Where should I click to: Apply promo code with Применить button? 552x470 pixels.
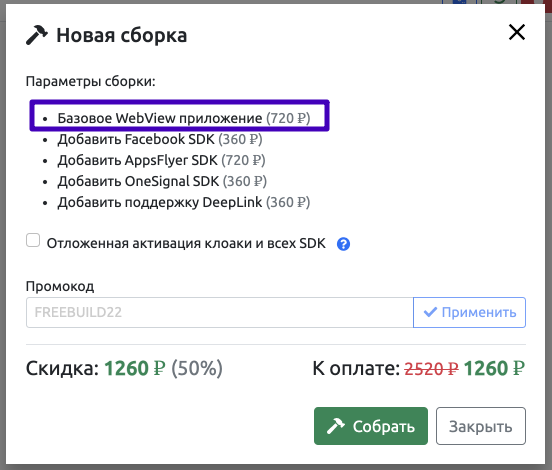pyautogui.click(x=469, y=312)
